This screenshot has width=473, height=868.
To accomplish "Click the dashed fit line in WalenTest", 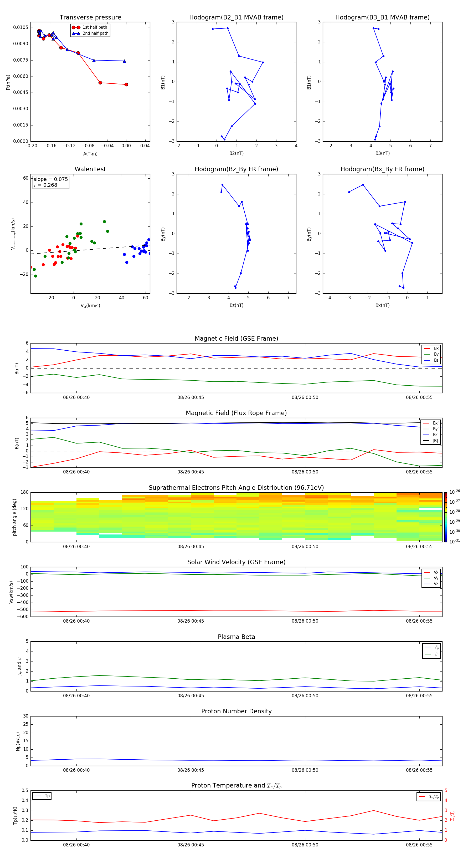I will [x=90, y=250].
